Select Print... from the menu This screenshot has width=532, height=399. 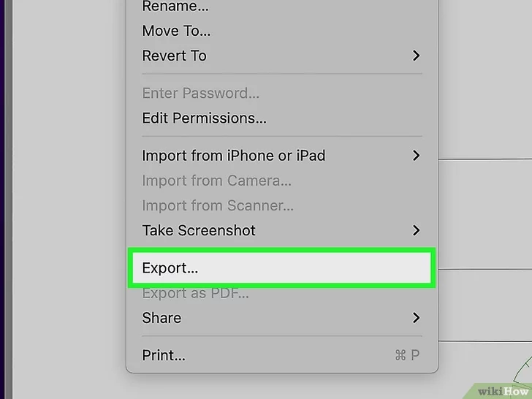tap(164, 356)
